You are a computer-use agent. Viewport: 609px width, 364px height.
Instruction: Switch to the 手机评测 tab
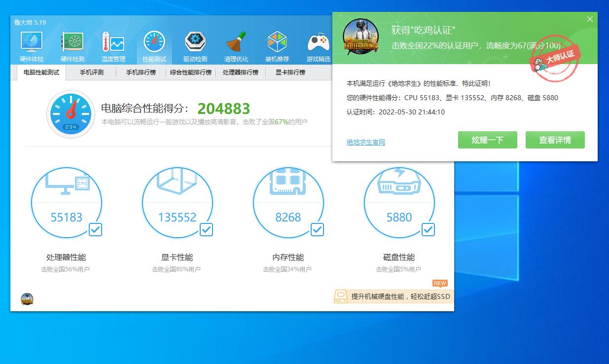click(x=91, y=73)
